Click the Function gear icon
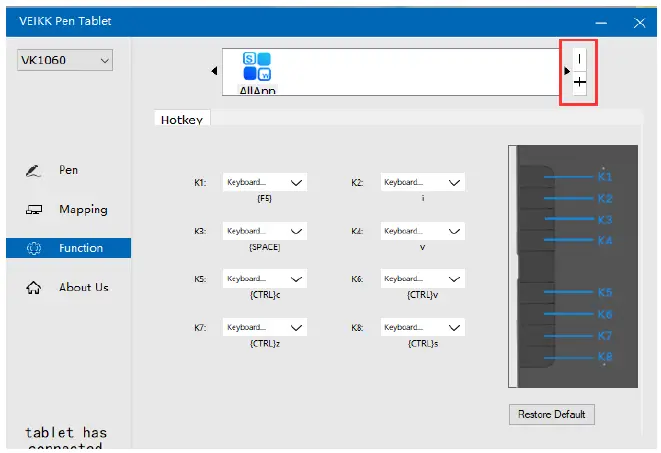 click(34, 248)
